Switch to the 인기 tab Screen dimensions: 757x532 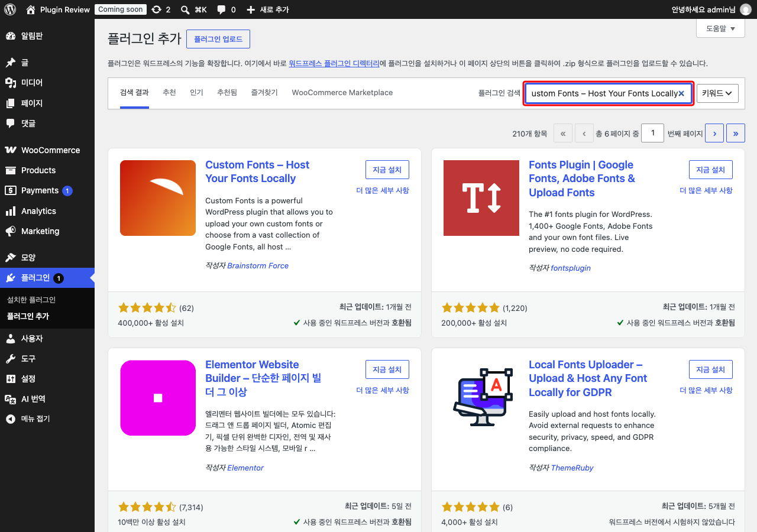[x=196, y=93]
